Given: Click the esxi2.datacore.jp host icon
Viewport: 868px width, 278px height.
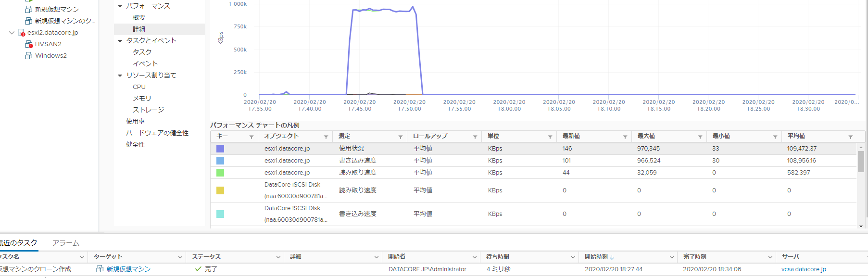Looking at the screenshot, I should tap(22, 32).
